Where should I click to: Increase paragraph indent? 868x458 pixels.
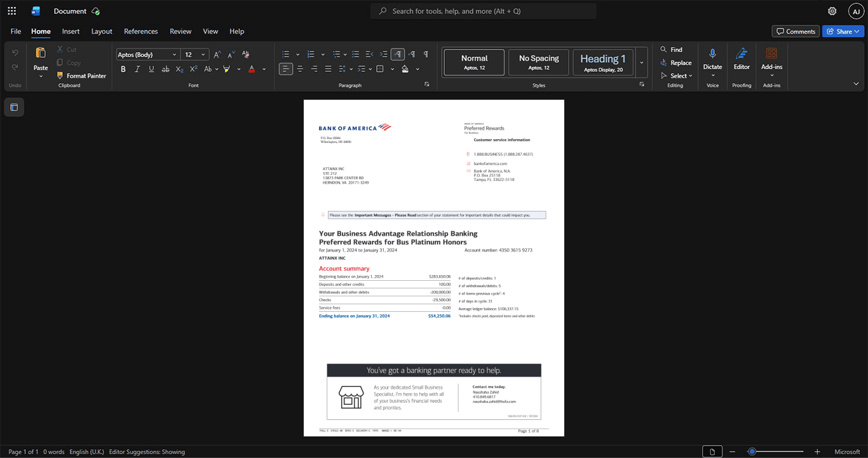383,55
